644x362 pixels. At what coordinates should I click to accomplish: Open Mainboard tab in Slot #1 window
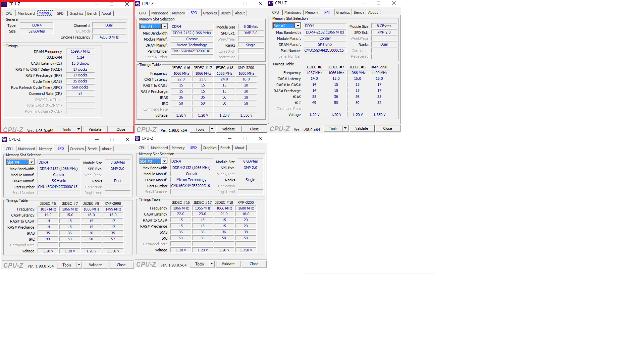pos(160,13)
